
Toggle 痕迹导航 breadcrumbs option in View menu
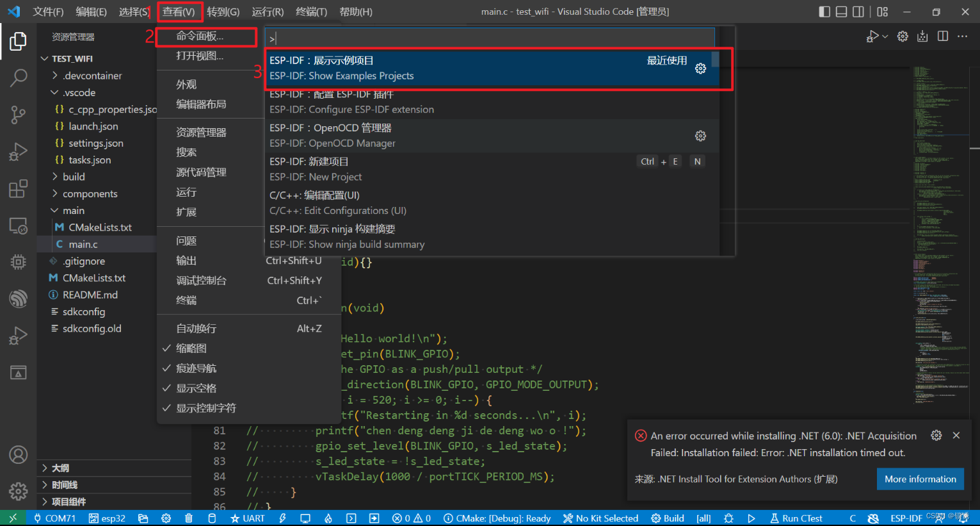tap(249, 368)
